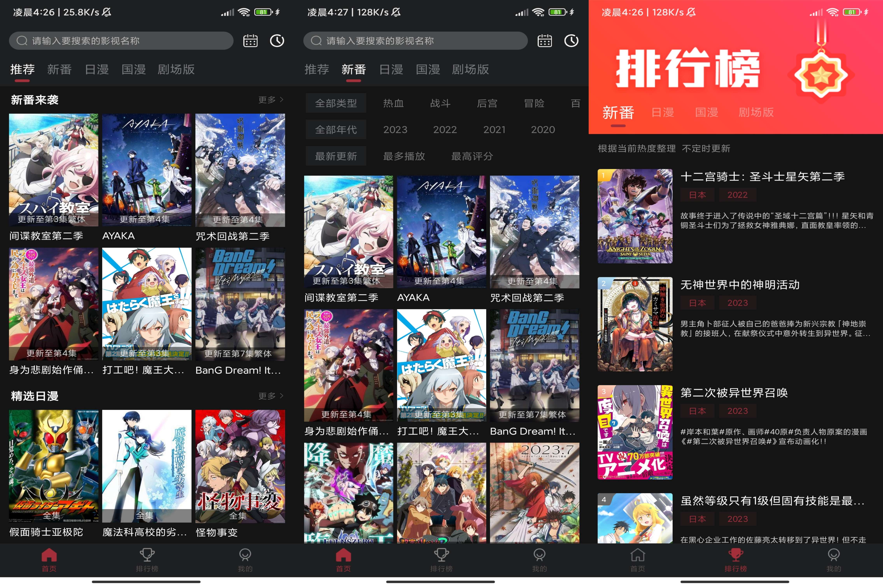883x588 pixels.
Task: Open rank 2 无神世界中的神明活动 cover
Action: coord(635,324)
